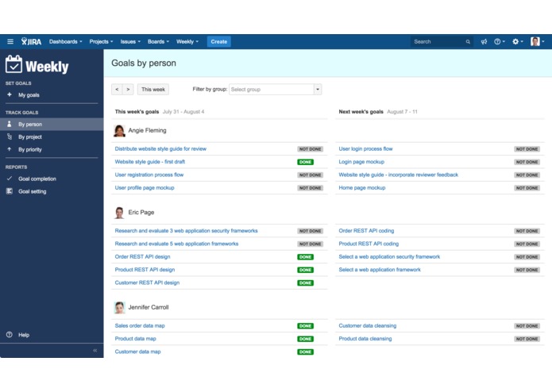Toggle NOT DONE status for Order REST API coding
The image size is (552, 392).
tap(527, 231)
